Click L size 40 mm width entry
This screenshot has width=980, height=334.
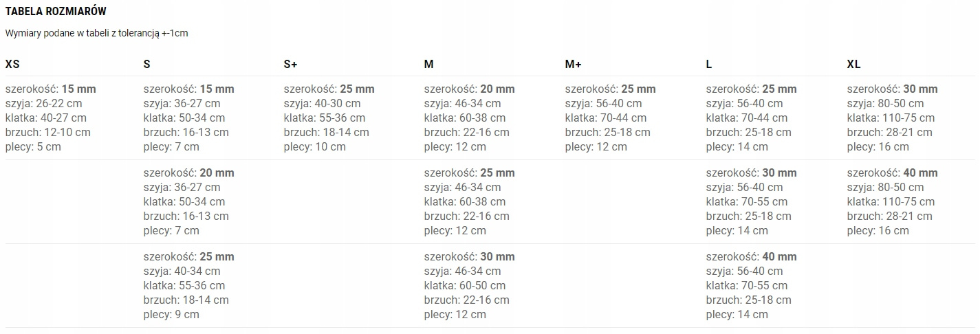(x=752, y=257)
